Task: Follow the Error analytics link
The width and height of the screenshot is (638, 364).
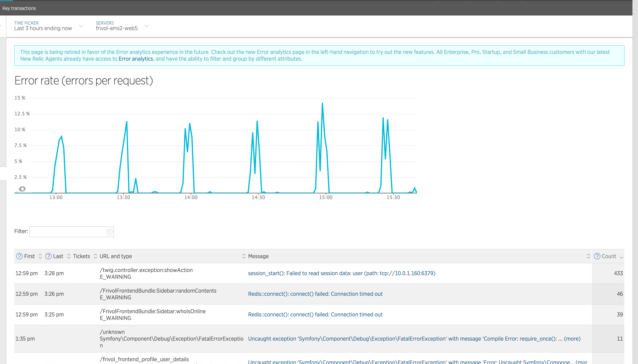Action: coord(136,59)
